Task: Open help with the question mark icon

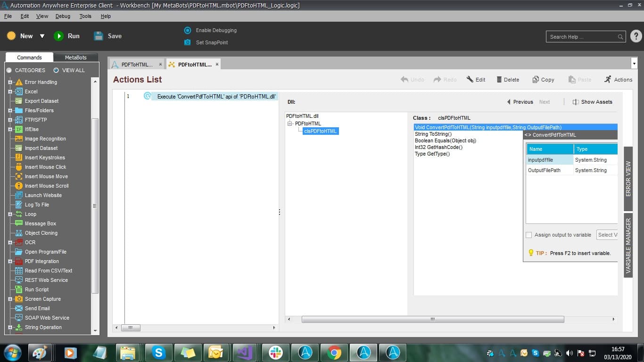Action: coord(636,36)
